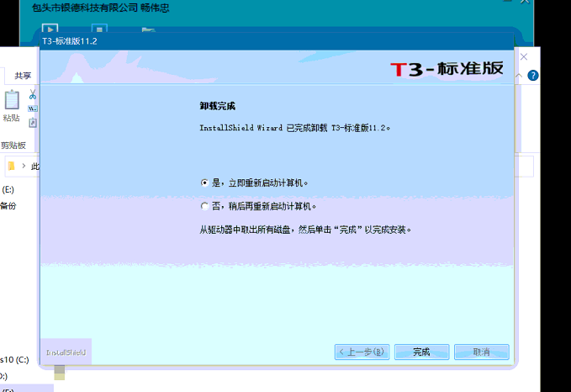Open 共享 tab in File Explorer

click(x=23, y=76)
